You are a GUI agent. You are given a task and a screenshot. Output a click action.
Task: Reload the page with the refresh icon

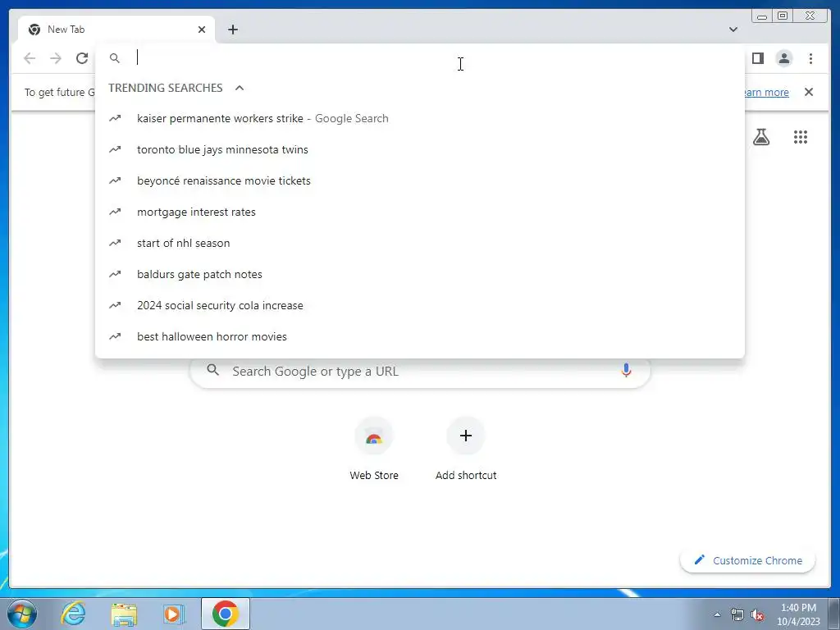82,58
